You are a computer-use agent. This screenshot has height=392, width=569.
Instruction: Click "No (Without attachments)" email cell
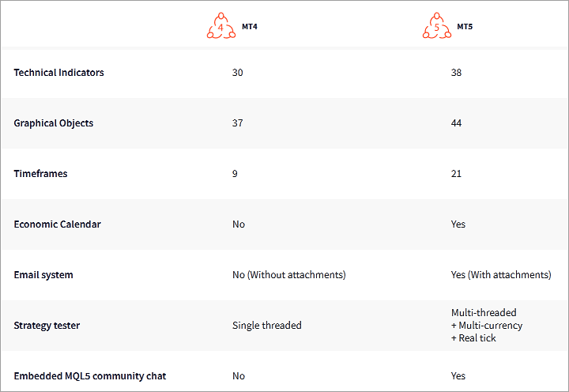(x=288, y=275)
